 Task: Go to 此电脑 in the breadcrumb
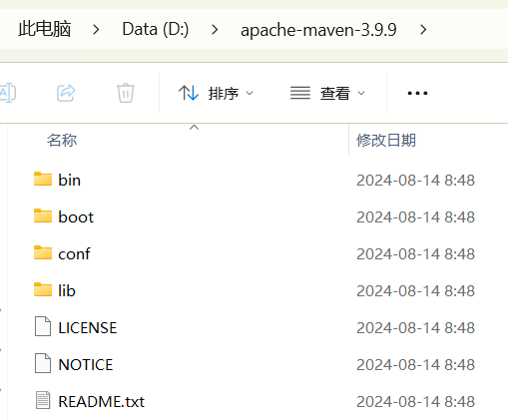(44, 29)
